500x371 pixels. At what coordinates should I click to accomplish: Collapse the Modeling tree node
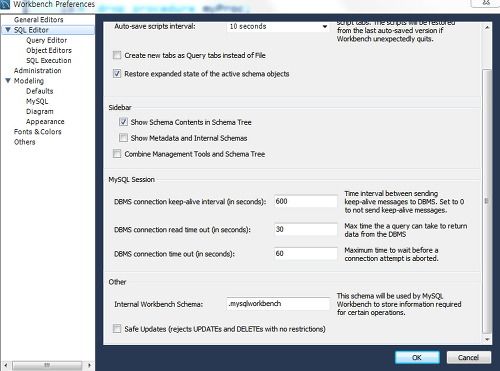(x=8, y=81)
